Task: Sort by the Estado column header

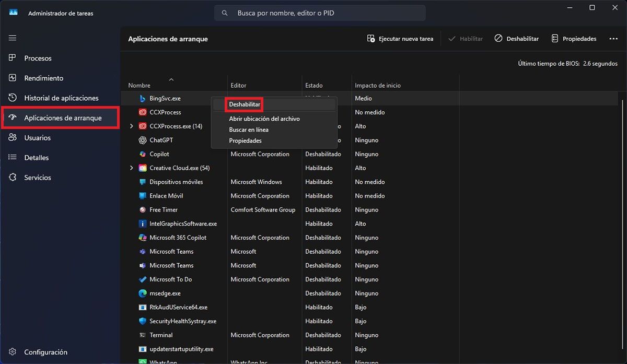Action: click(314, 85)
